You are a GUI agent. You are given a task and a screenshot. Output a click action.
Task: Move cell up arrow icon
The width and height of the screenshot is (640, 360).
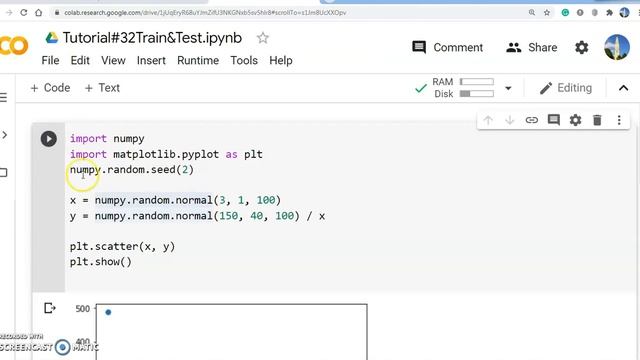click(488, 120)
